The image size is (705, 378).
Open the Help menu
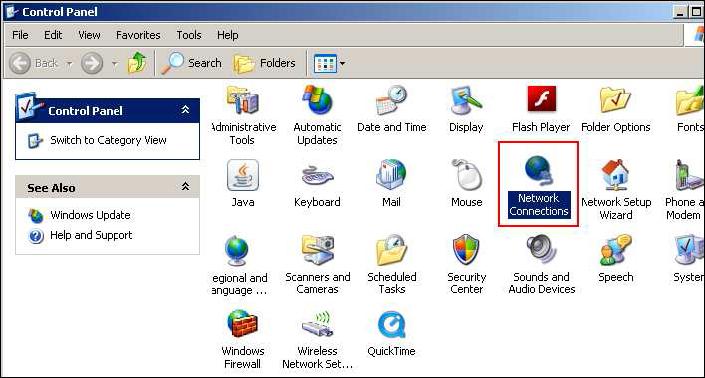point(228,35)
